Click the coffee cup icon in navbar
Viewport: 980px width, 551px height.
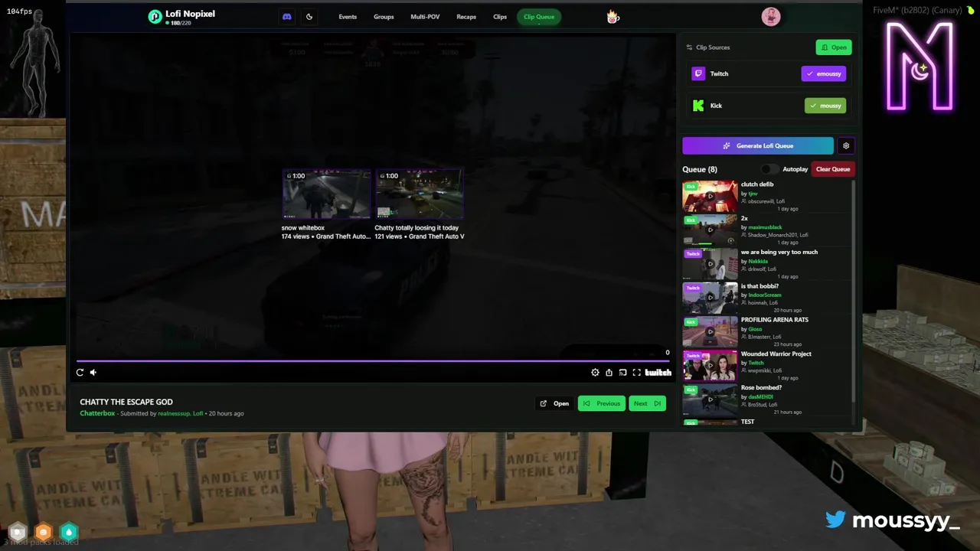pyautogui.click(x=612, y=17)
